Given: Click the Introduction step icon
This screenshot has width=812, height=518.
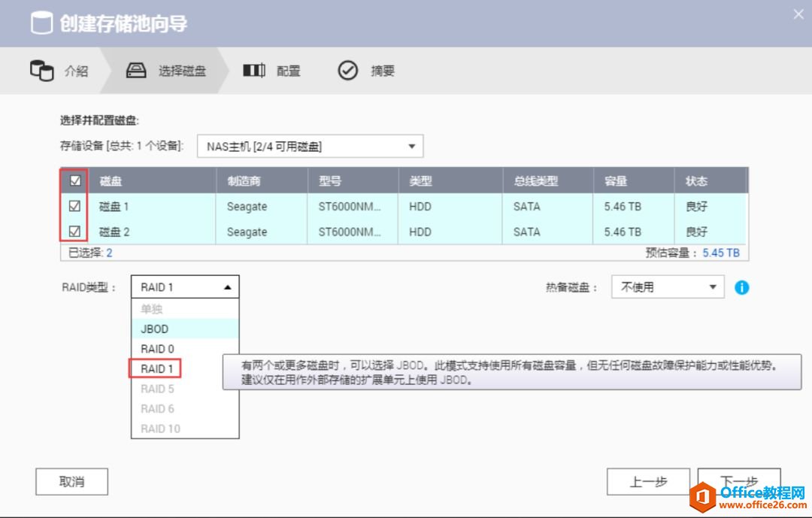Looking at the screenshot, I should click(x=42, y=71).
